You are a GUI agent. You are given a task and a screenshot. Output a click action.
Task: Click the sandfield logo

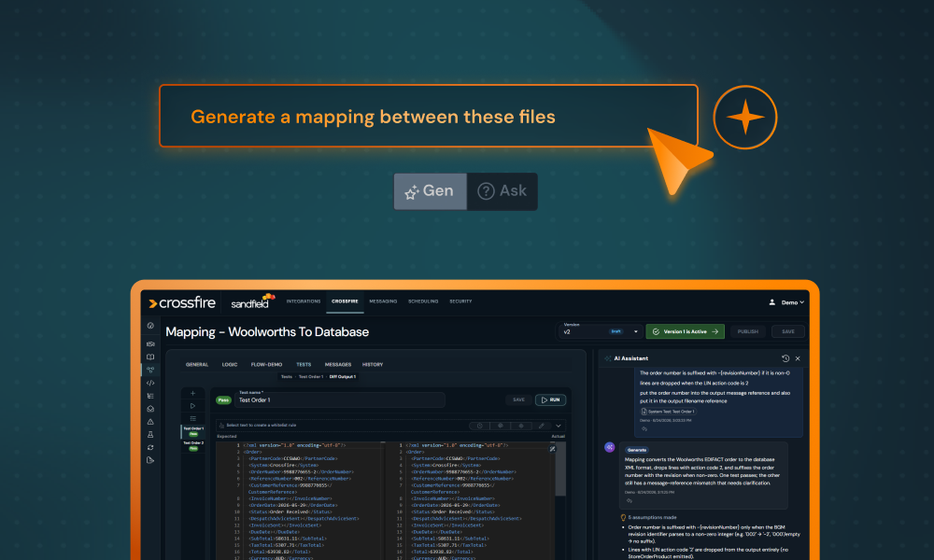click(252, 301)
